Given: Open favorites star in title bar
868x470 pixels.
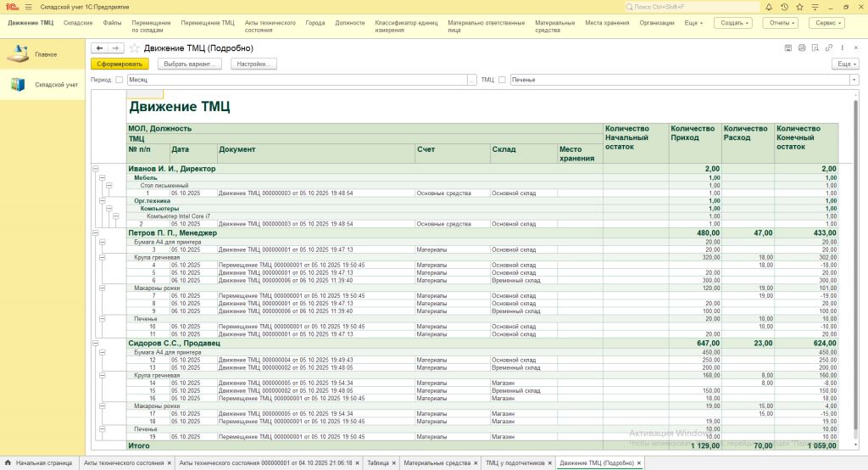Looking at the screenshot, I should 799,7.
